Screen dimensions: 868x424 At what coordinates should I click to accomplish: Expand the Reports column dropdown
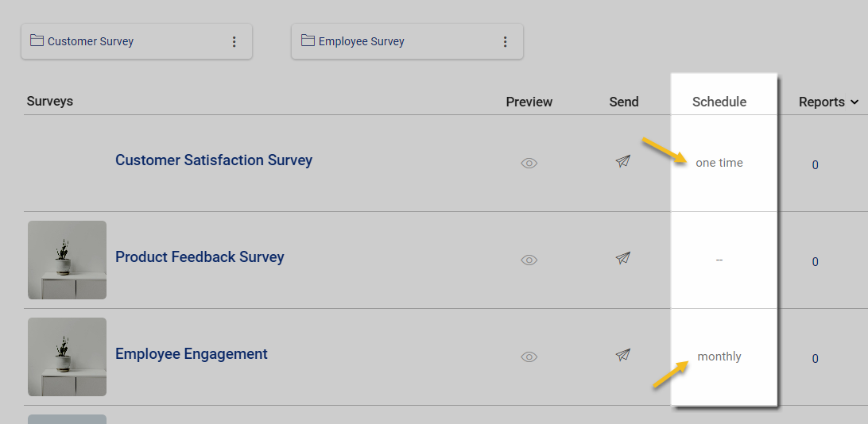point(854,102)
